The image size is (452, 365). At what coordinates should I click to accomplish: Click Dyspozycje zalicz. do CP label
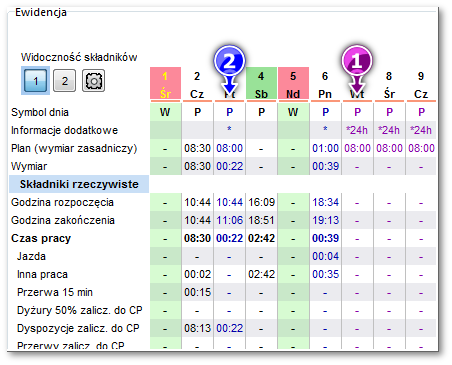78,328
